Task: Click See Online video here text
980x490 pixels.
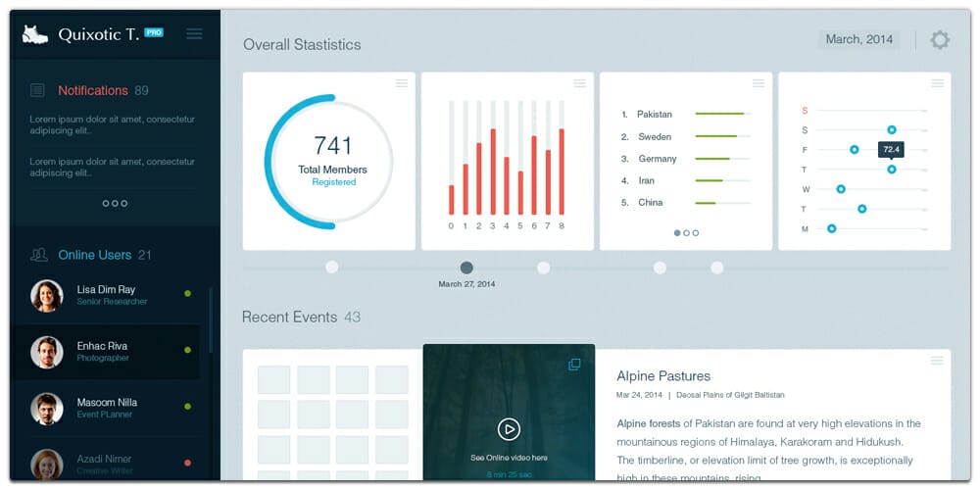Action: point(509,458)
